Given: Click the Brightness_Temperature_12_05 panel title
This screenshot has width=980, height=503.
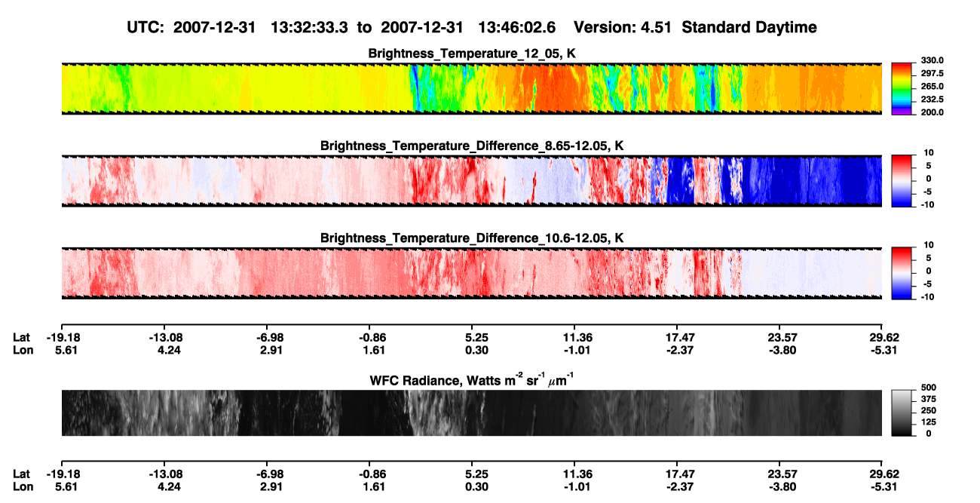Looking at the screenshot, I should tap(472, 54).
